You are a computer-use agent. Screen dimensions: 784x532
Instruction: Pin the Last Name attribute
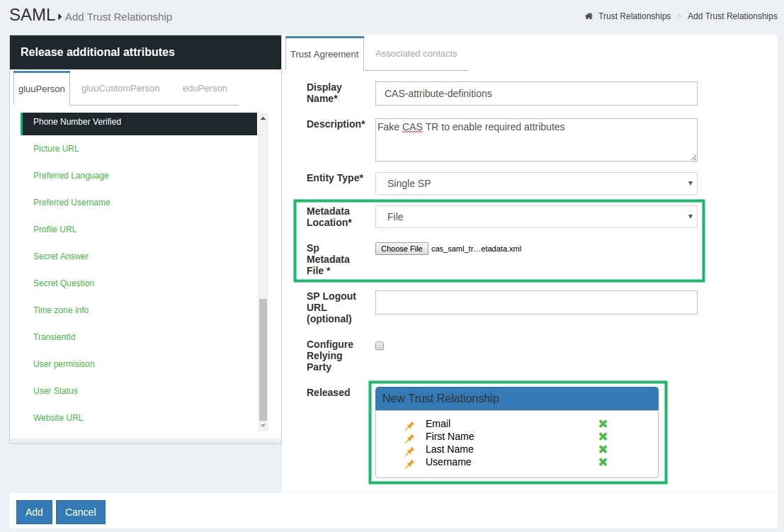(409, 449)
